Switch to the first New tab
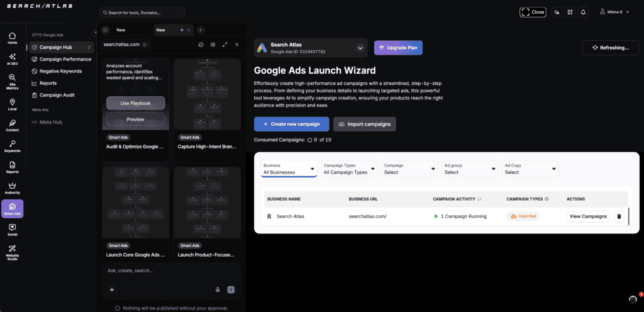This screenshot has height=312, width=644. [121, 30]
